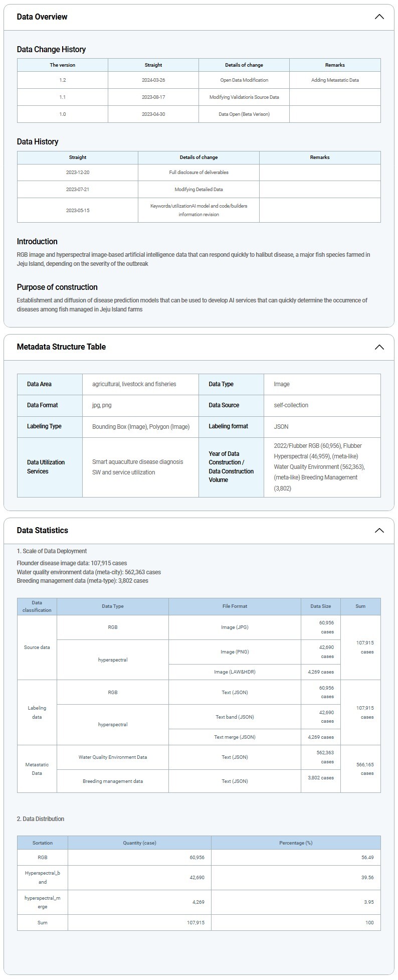Click the JSON labeling format value
Viewport: 398px width, 980px height.
click(x=281, y=426)
